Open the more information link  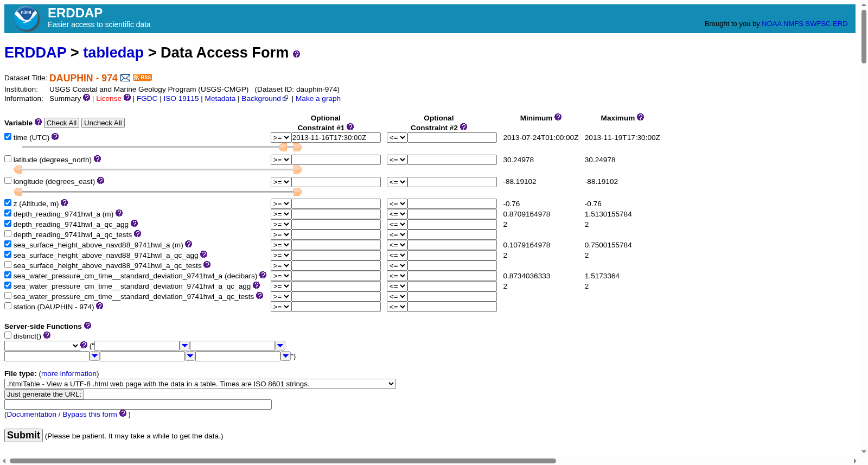(69, 374)
